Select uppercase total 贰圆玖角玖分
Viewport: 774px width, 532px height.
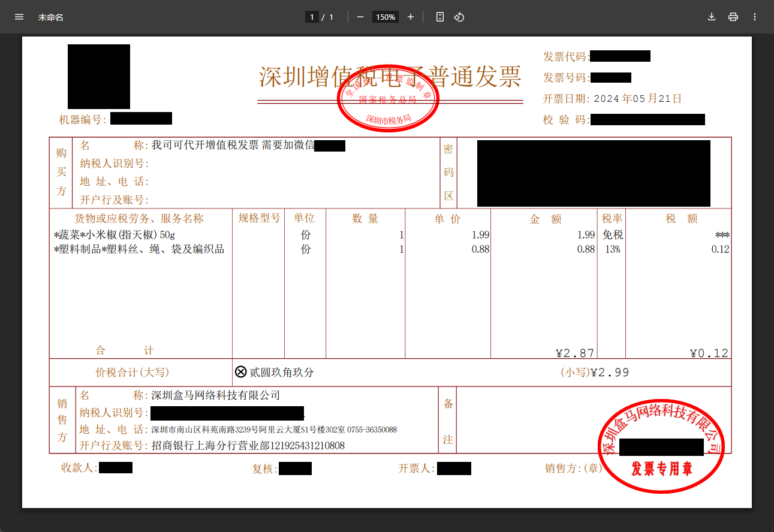pos(281,372)
